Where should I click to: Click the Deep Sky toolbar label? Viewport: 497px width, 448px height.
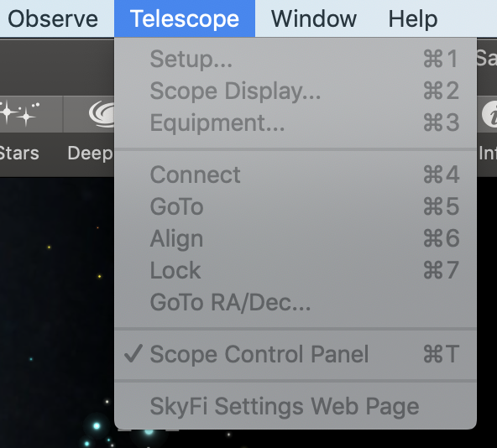tap(91, 154)
